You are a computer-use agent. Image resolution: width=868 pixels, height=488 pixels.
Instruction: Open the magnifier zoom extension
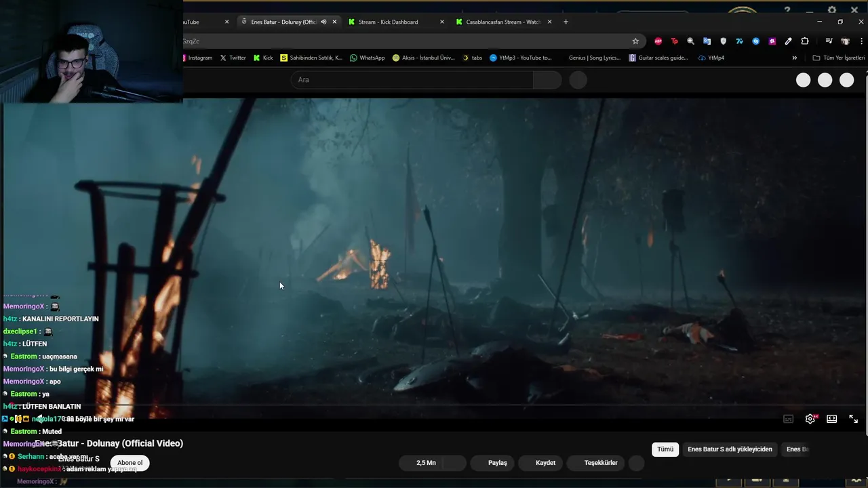[x=690, y=41]
